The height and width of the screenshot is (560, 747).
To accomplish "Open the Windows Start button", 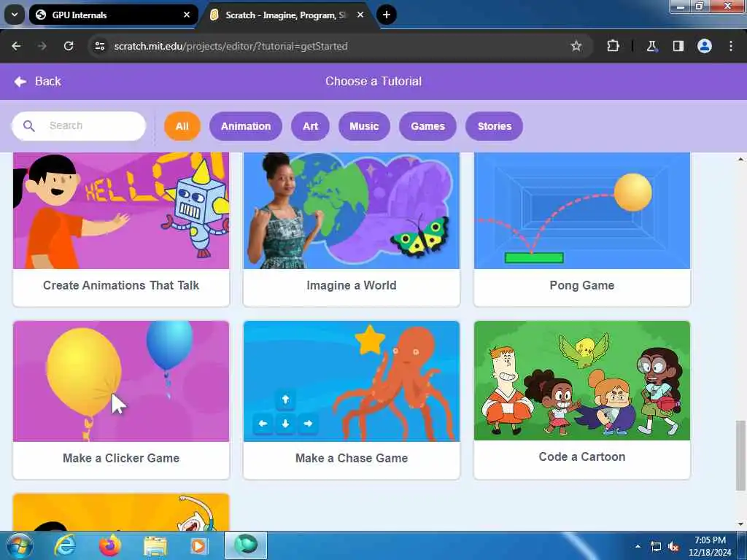I will coord(19,545).
